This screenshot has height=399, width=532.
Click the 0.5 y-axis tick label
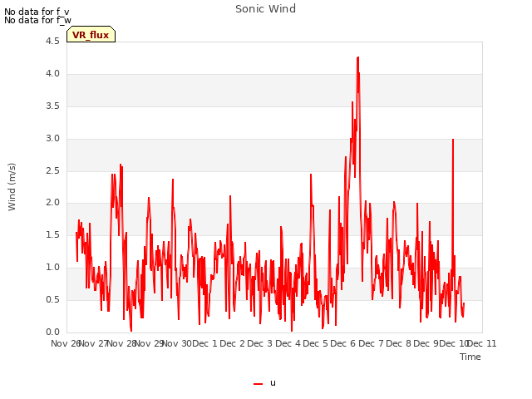click(x=52, y=300)
